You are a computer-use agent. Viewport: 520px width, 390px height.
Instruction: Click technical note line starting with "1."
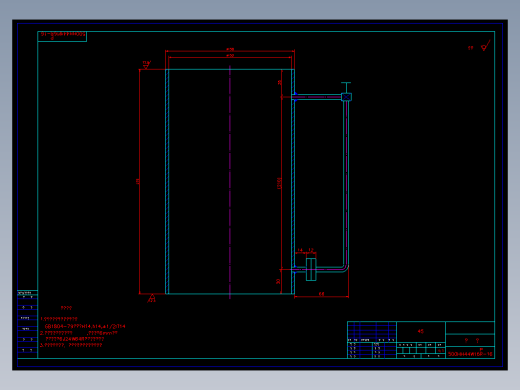(x=59, y=319)
